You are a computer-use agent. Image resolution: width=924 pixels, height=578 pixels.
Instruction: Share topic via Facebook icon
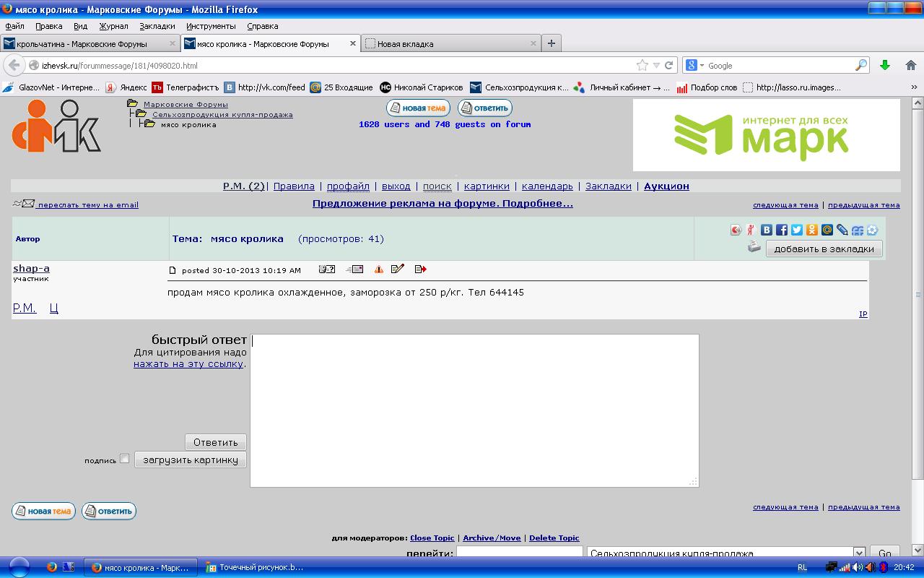pos(782,230)
